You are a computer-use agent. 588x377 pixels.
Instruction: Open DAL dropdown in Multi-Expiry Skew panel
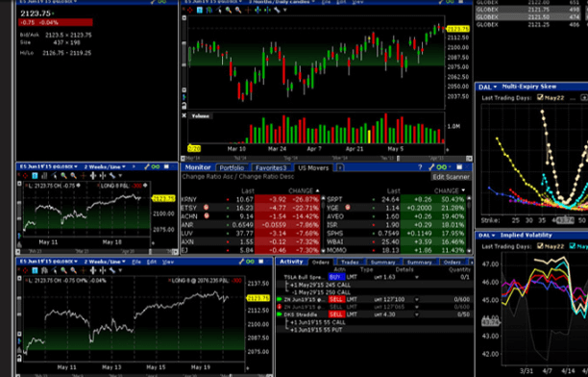tap(487, 88)
